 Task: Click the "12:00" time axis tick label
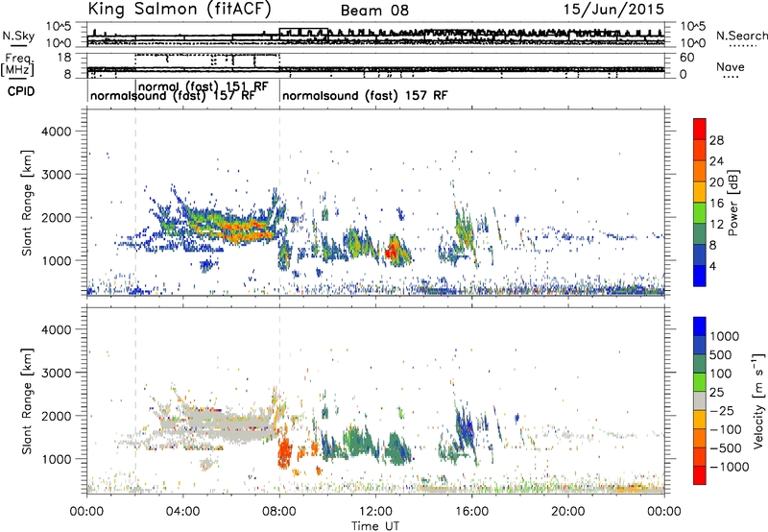coord(375,512)
